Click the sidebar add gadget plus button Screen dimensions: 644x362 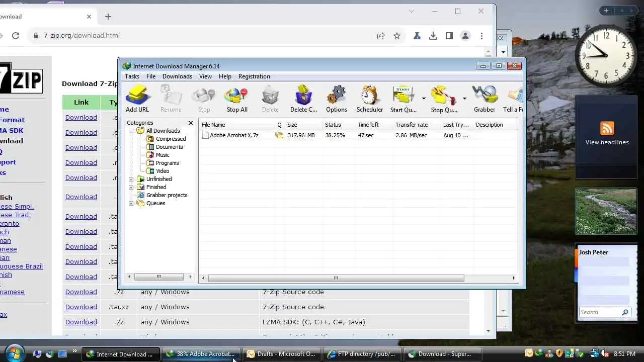(606, 11)
